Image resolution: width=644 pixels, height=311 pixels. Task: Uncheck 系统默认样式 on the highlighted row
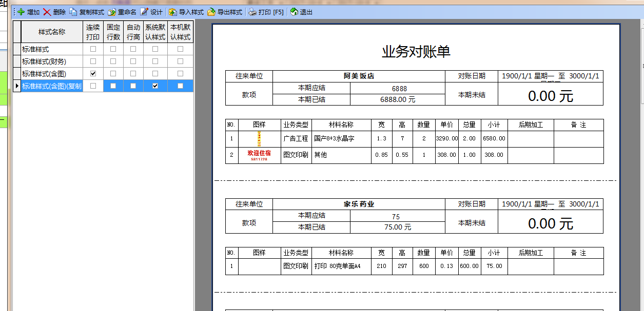point(155,86)
